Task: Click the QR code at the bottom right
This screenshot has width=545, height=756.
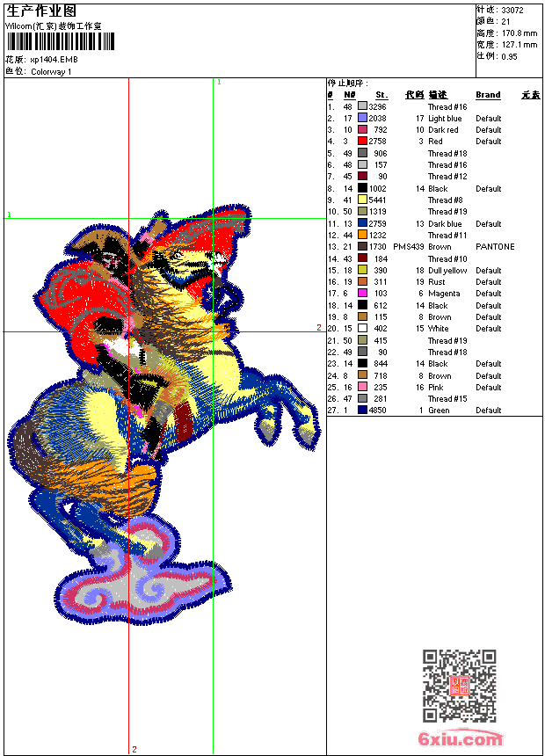Action: coord(460,686)
